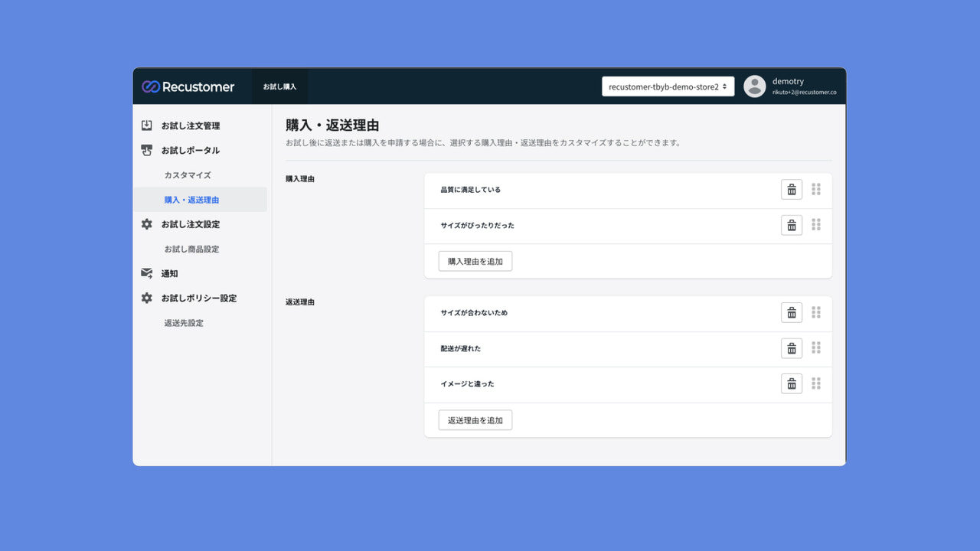
Task: Click the 購入・返送理由 page heading
Action: point(332,126)
